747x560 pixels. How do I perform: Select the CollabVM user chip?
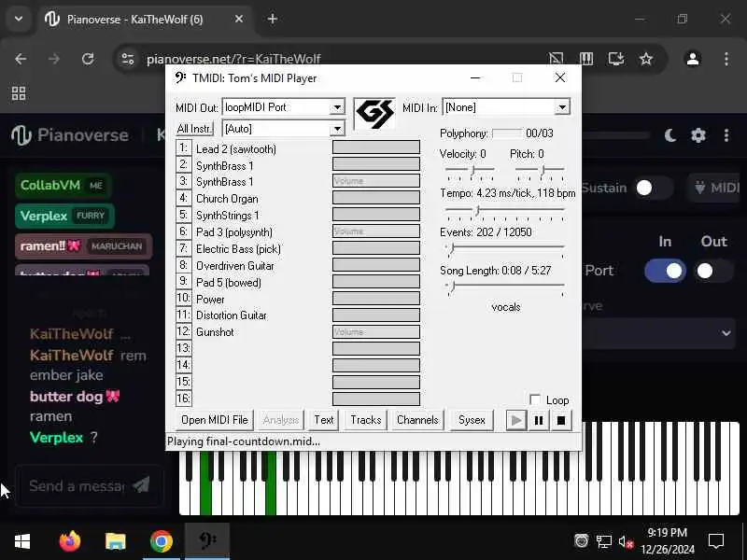click(63, 185)
